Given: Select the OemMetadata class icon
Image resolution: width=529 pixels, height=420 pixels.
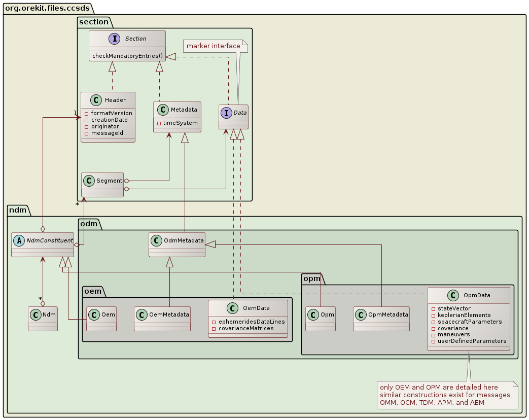Looking at the screenshot, I should click(141, 315).
